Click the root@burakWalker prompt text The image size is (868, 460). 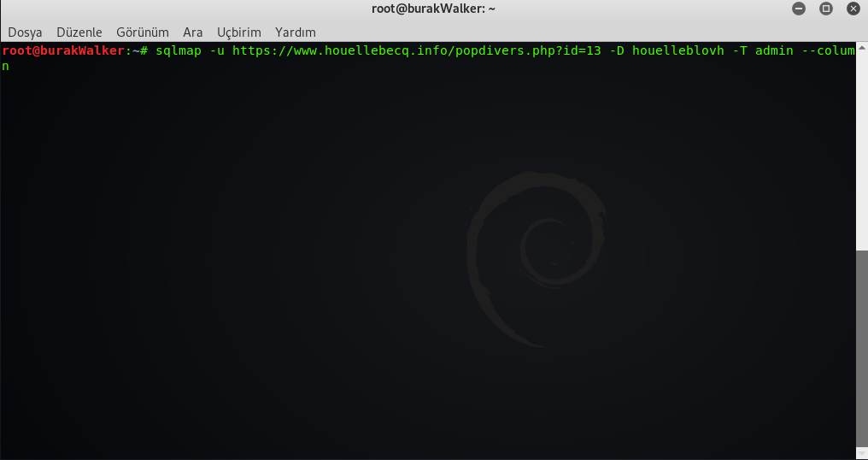(64, 51)
